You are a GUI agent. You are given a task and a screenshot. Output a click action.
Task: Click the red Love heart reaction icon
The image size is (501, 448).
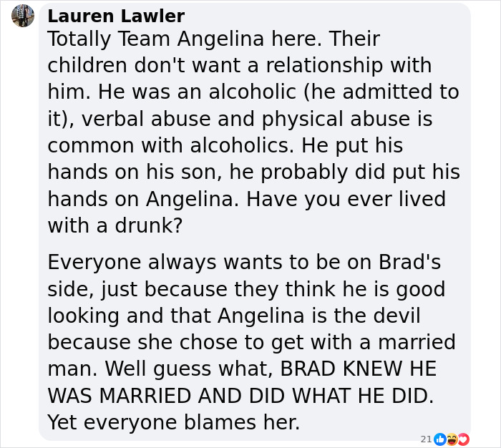pos(462,439)
